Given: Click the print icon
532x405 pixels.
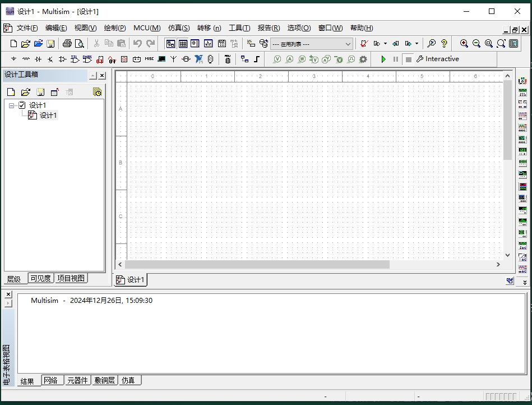Looking at the screenshot, I should click(67, 43).
